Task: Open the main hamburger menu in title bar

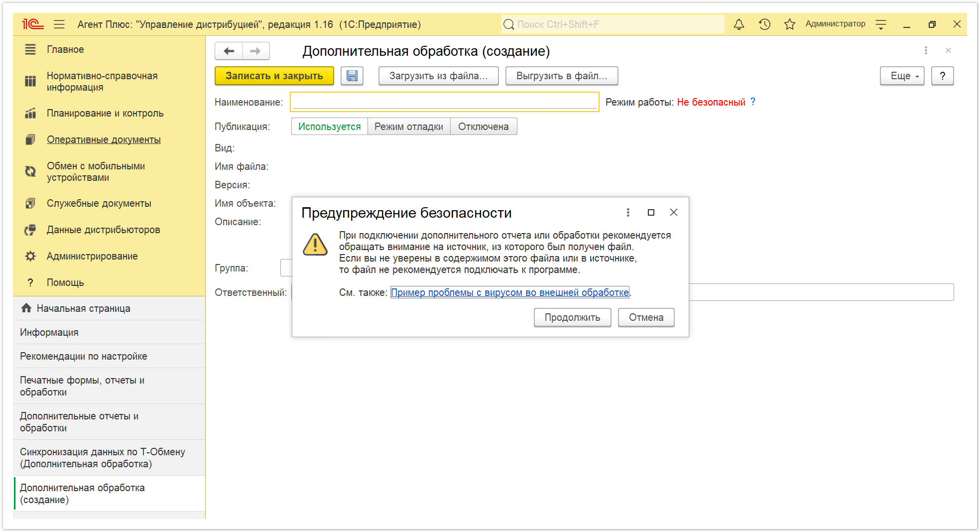Action: [59, 24]
